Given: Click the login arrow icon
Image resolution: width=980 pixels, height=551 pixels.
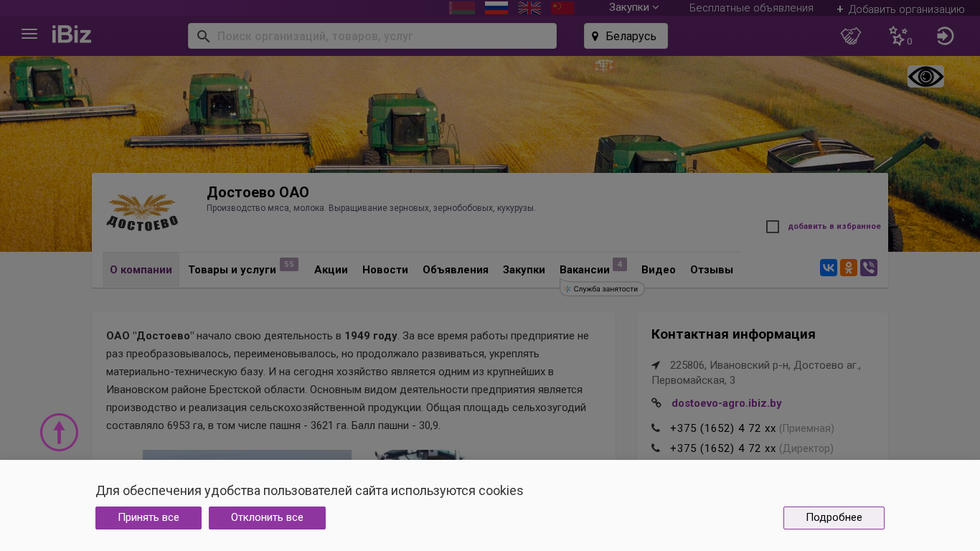Looking at the screenshot, I should (x=946, y=36).
